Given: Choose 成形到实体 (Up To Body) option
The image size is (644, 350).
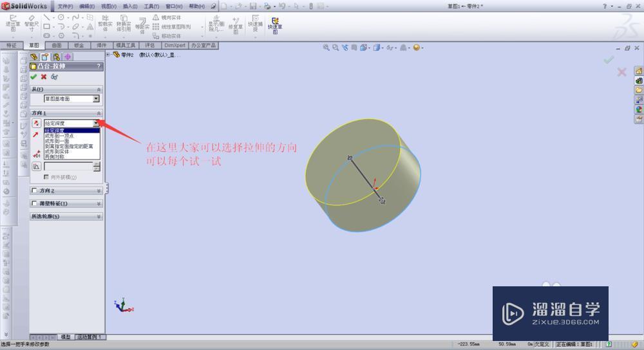Looking at the screenshot, I should (x=72, y=151).
